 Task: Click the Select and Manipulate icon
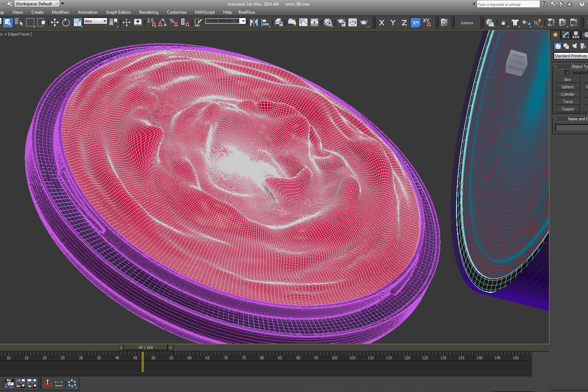pos(126,23)
